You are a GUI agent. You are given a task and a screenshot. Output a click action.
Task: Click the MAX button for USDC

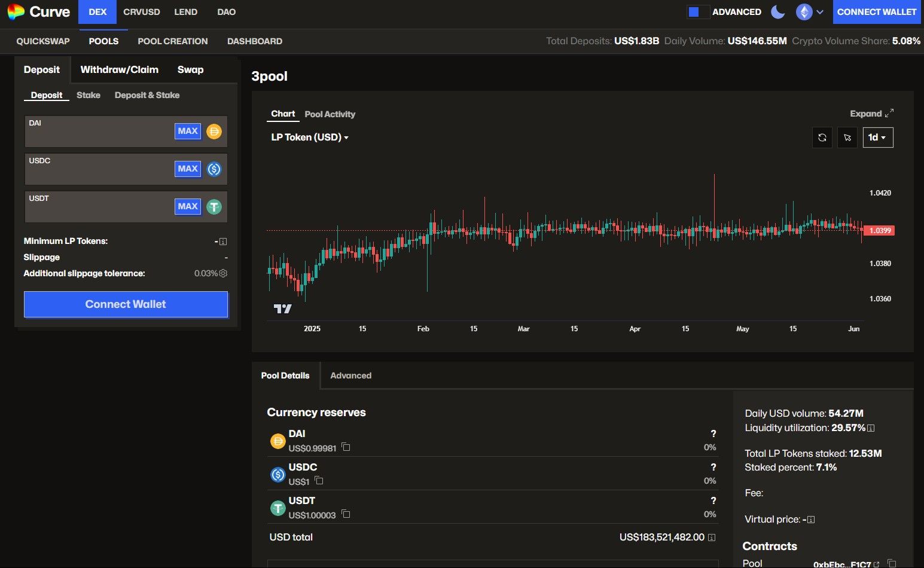187,169
